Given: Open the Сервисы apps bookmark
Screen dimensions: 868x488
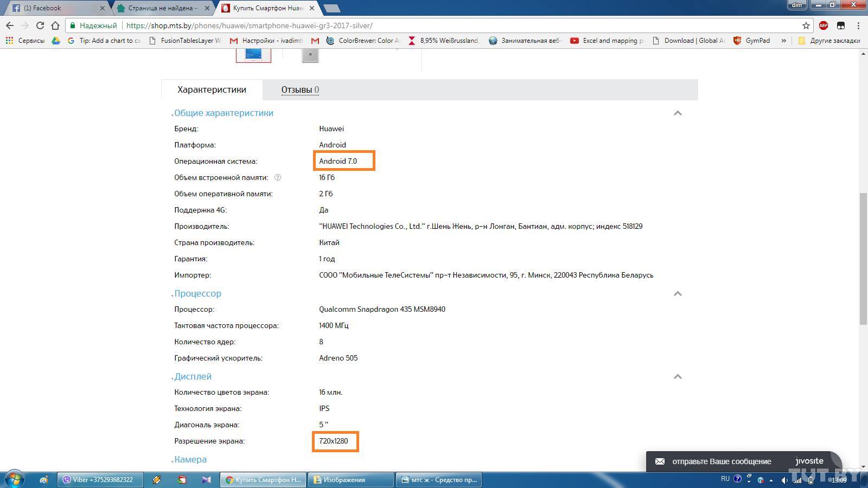Looking at the screenshot, I should [x=25, y=41].
